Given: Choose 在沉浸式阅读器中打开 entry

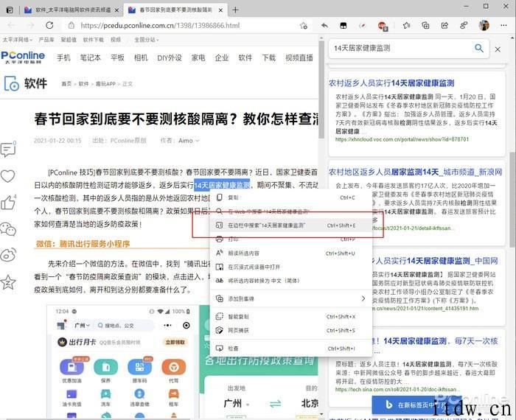Looking at the screenshot, I should point(291,267).
